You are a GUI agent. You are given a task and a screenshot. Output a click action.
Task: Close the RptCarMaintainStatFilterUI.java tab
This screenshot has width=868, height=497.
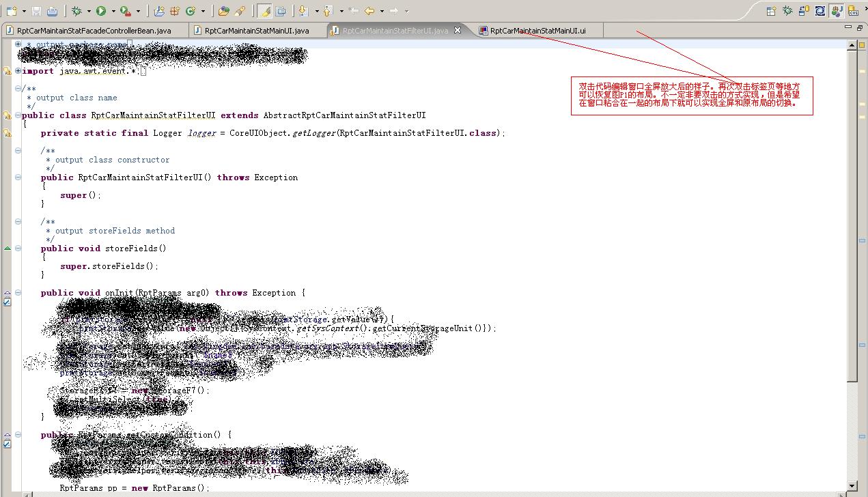click(458, 30)
